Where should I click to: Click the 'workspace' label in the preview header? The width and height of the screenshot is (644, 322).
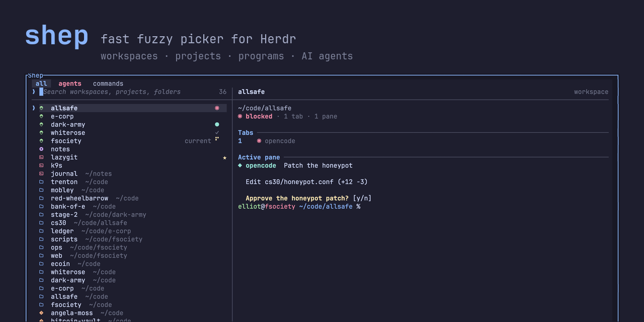591,92
